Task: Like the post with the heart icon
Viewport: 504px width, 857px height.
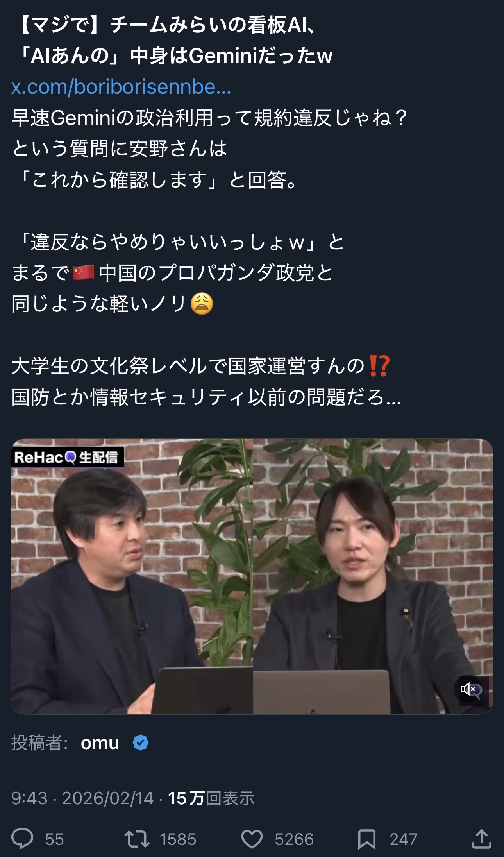Action: coord(252,839)
